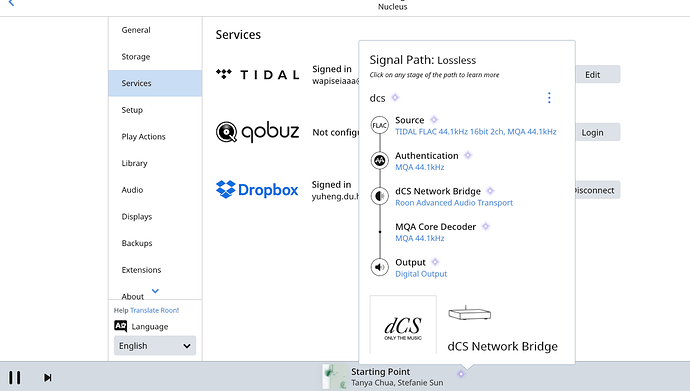Click the Output speaker icon
The image size is (690, 391).
(x=379, y=267)
